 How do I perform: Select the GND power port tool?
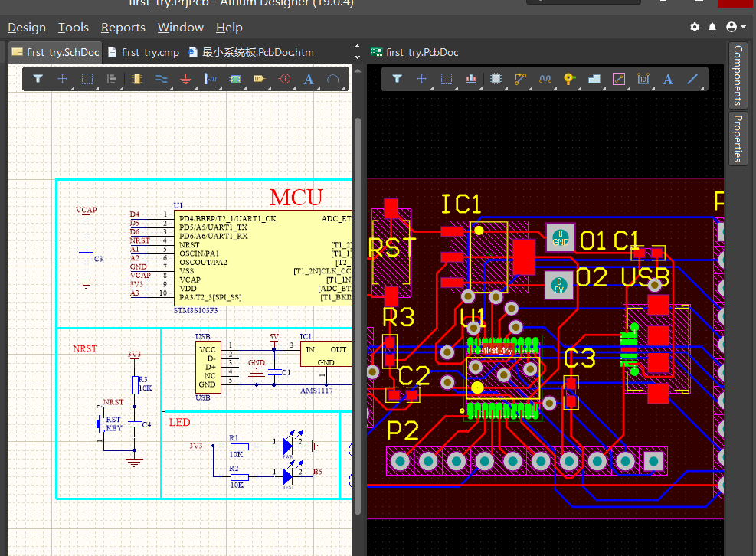point(187,78)
